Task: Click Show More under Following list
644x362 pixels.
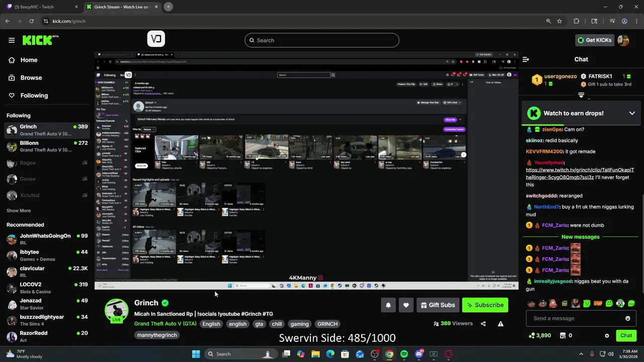Action: [x=19, y=211]
